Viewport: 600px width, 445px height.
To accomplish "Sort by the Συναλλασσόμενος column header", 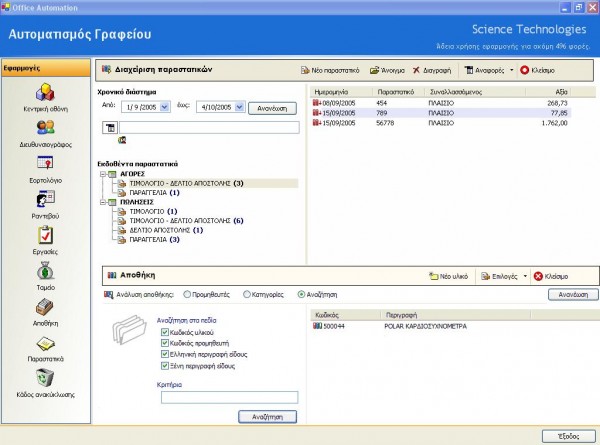I will [475, 92].
